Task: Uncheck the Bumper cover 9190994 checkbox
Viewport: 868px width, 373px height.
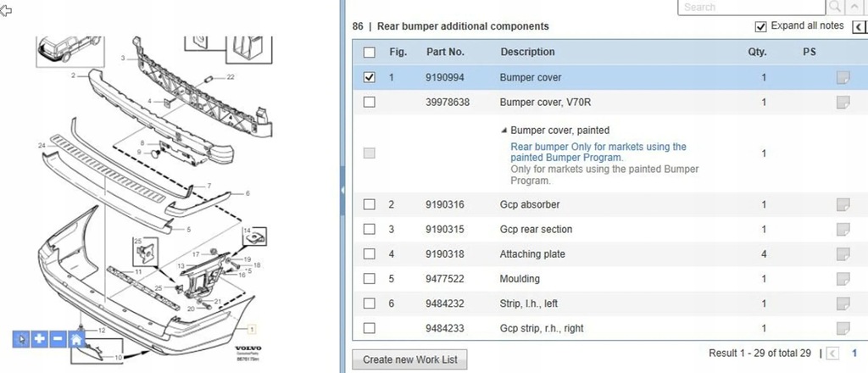Action: (370, 77)
